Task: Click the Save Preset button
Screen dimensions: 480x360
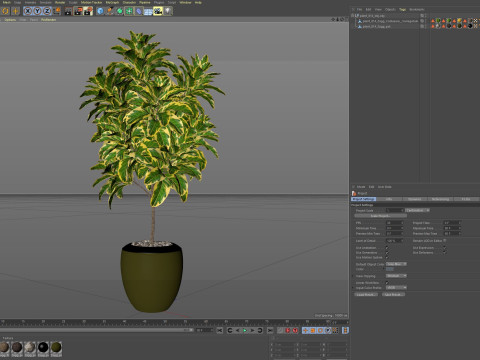Action: (x=393, y=294)
